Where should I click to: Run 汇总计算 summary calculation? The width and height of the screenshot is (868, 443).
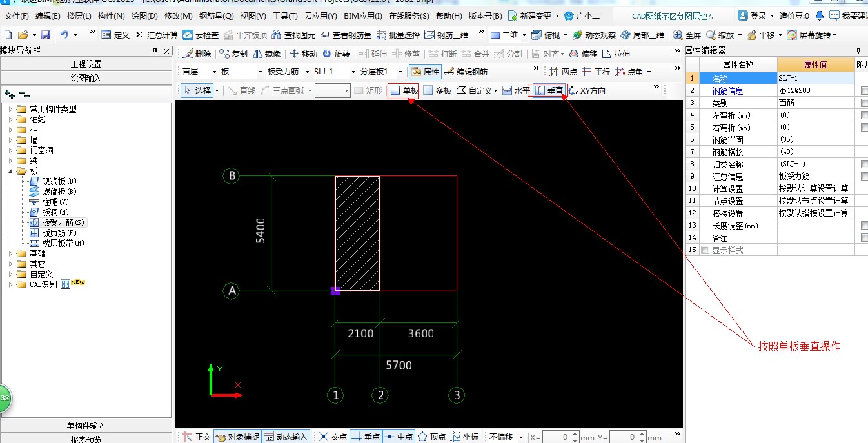point(156,35)
